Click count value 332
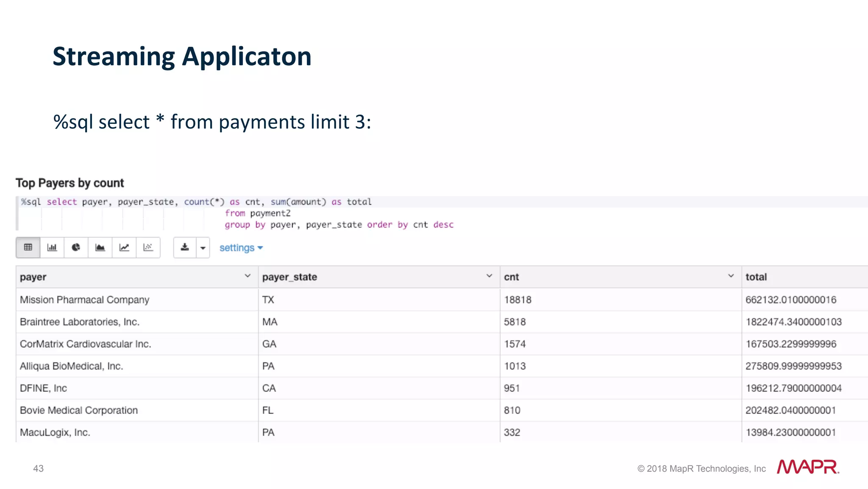The image size is (868, 489). coord(512,432)
